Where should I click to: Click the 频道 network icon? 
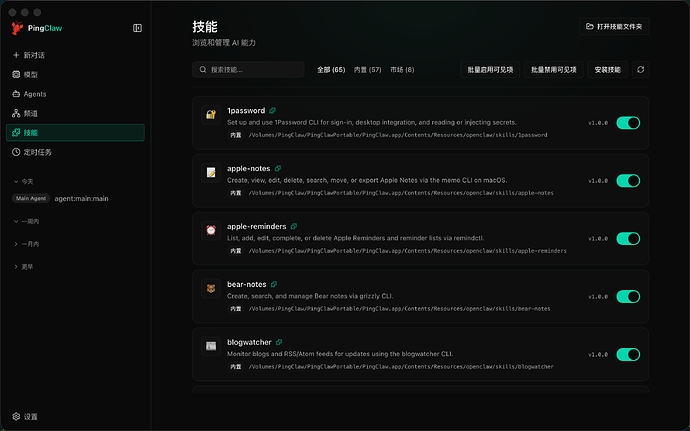[16, 113]
